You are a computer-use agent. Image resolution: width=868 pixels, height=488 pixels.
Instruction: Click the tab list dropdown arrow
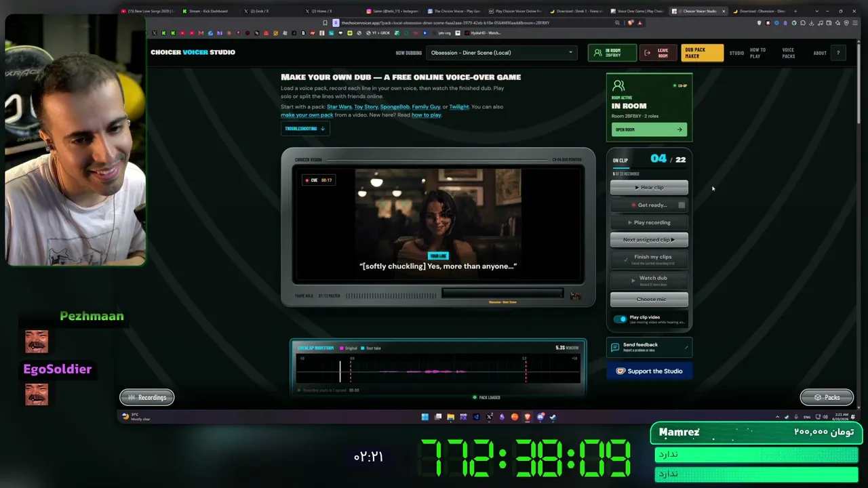pos(816,11)
